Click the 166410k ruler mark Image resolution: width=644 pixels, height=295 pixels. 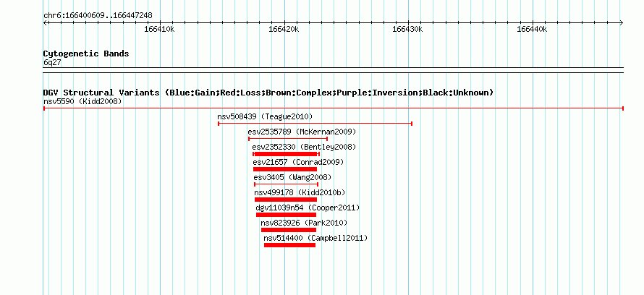[159, 29]
